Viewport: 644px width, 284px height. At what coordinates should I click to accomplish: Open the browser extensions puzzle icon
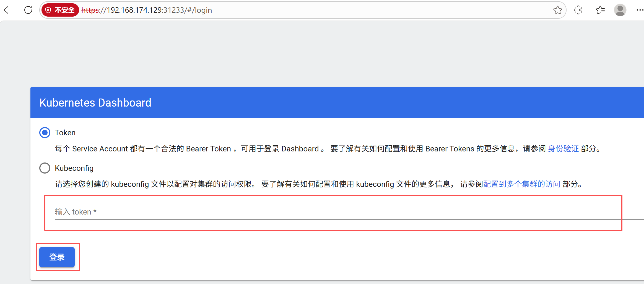[578, 10]
